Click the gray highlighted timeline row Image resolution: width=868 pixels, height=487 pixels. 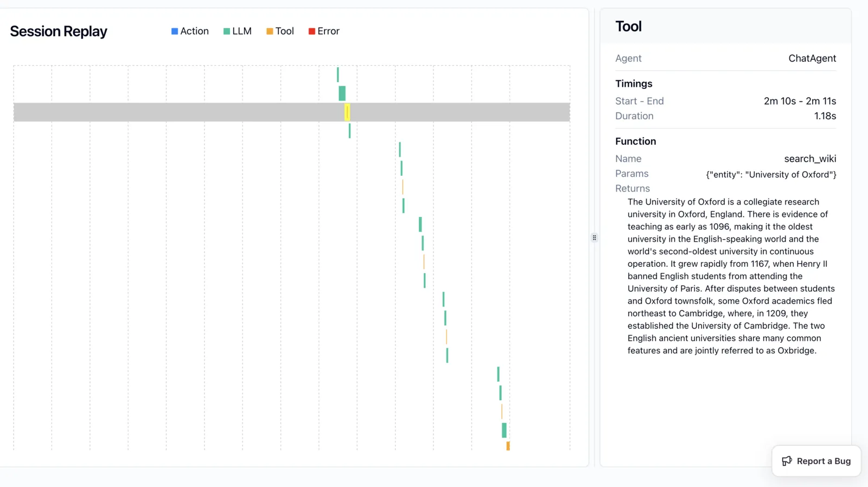pyautogui.click(x=292, y=112)
